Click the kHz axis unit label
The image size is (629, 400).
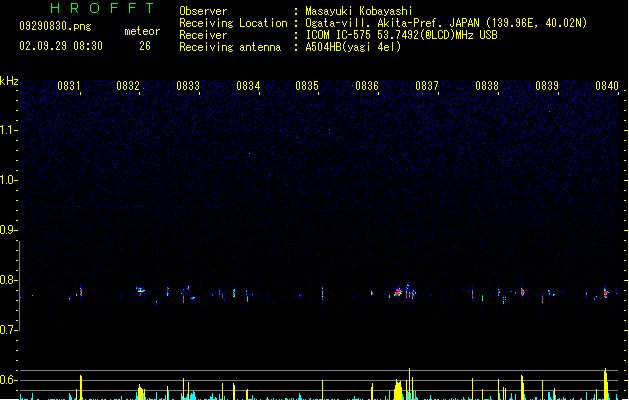tap(9, 81)
